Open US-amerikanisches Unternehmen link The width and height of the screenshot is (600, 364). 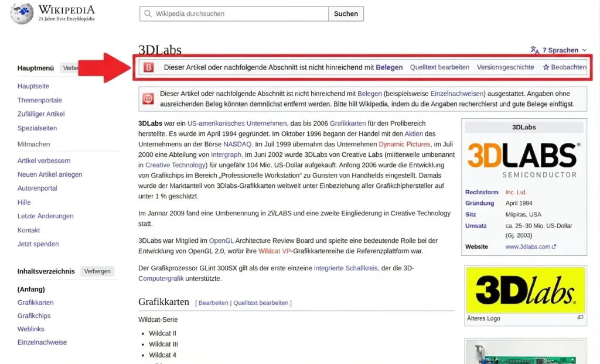237,123
